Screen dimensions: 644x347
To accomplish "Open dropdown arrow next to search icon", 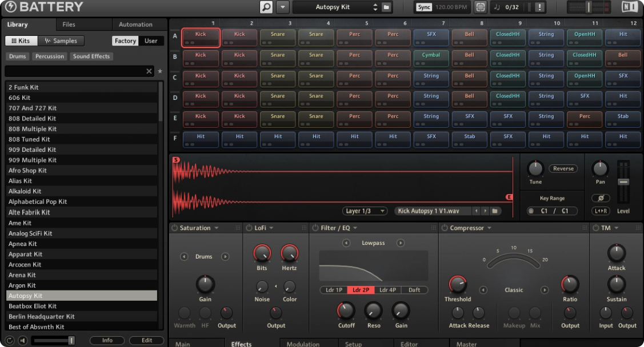I will click(282, 7).
